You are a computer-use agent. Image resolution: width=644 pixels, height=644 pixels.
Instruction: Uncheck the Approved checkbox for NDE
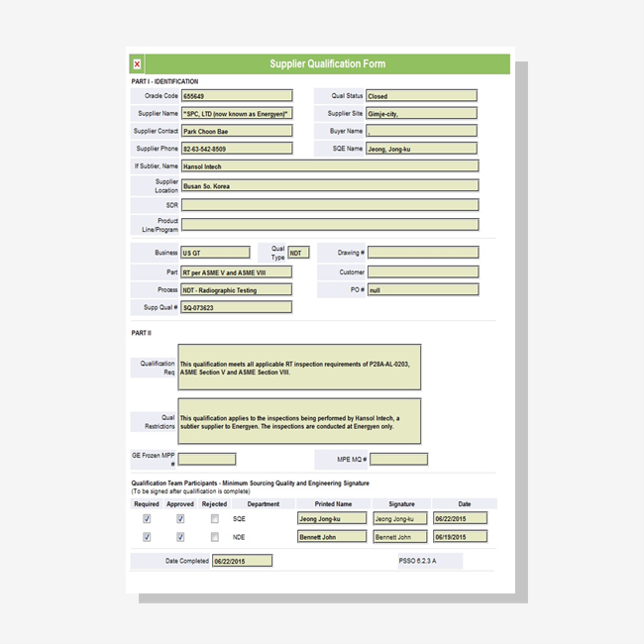coord(180,537)
